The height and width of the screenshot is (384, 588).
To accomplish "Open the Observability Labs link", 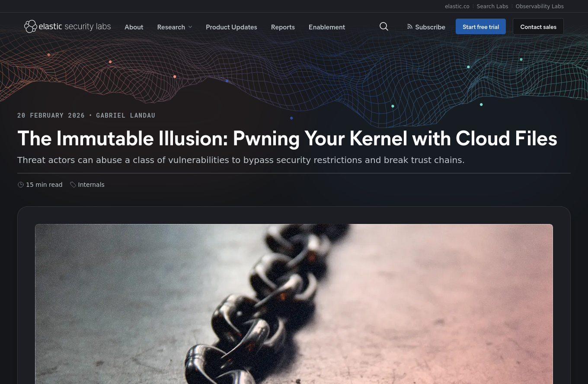I will point(540,6).
